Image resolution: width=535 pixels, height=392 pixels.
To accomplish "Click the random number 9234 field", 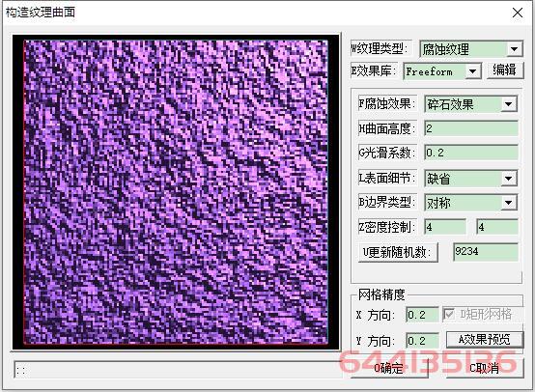I will point(486,252).
